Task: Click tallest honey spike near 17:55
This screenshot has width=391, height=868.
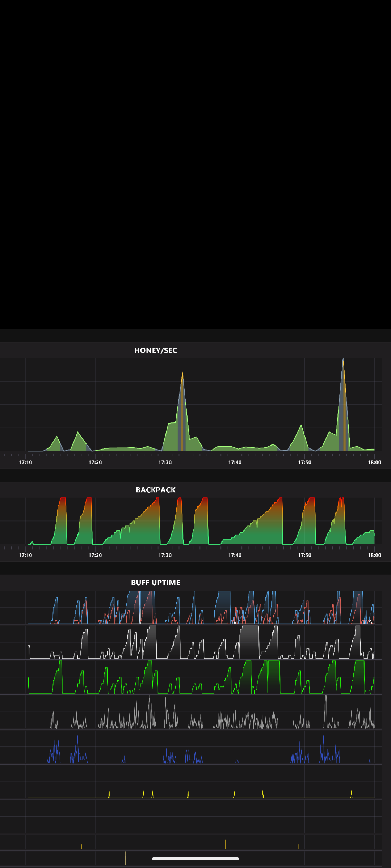Action: (x=343, y=359)
